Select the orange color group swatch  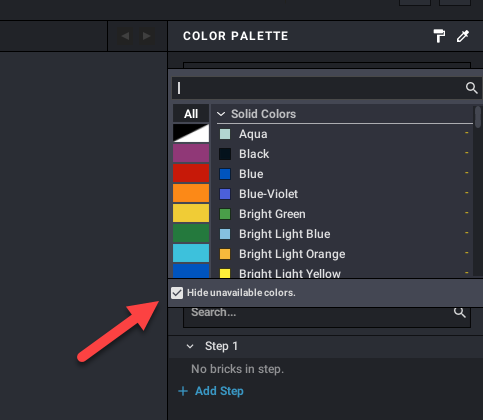(191, 193)
